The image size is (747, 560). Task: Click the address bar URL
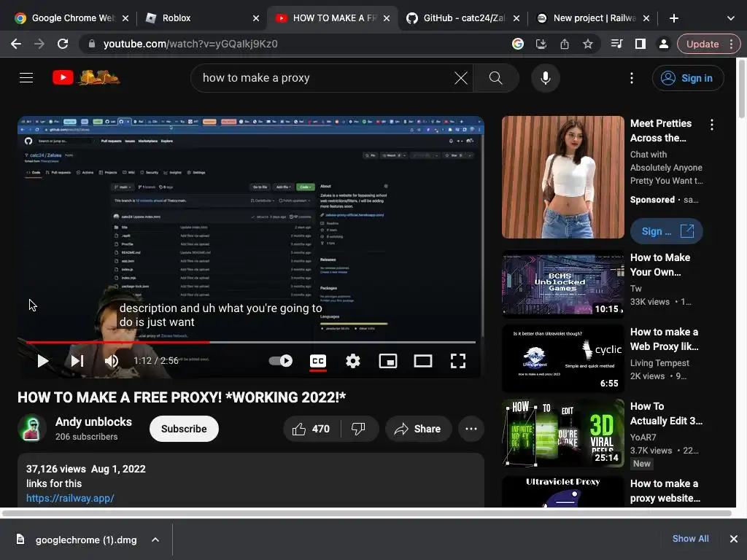pyautogui.click(x=190, y=44)
